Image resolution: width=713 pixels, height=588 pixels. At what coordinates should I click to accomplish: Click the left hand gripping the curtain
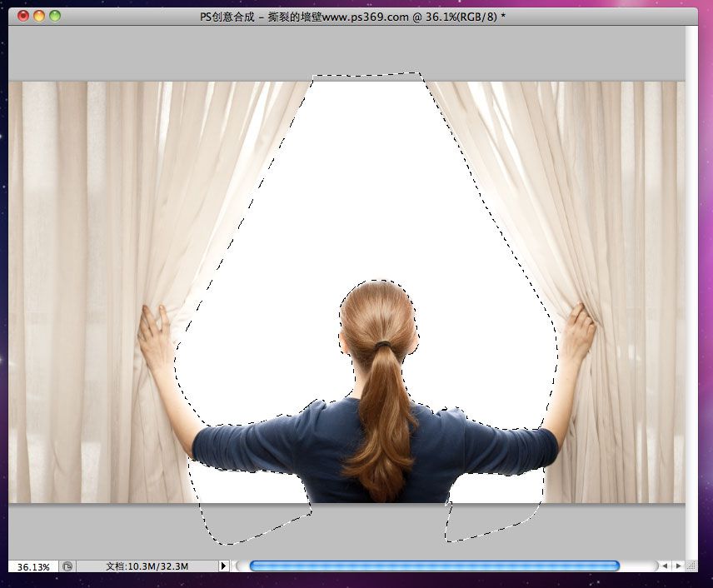tap(154, 336)
